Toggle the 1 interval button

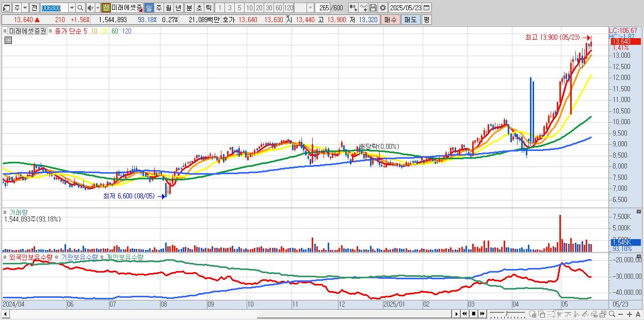pyautogui.click(x=220, y=8)
